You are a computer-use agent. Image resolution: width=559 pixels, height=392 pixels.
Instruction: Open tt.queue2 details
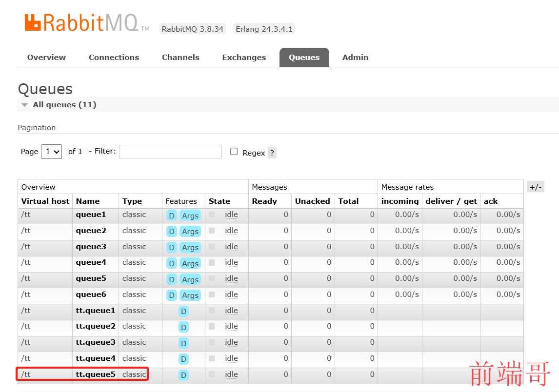[96, 326]
